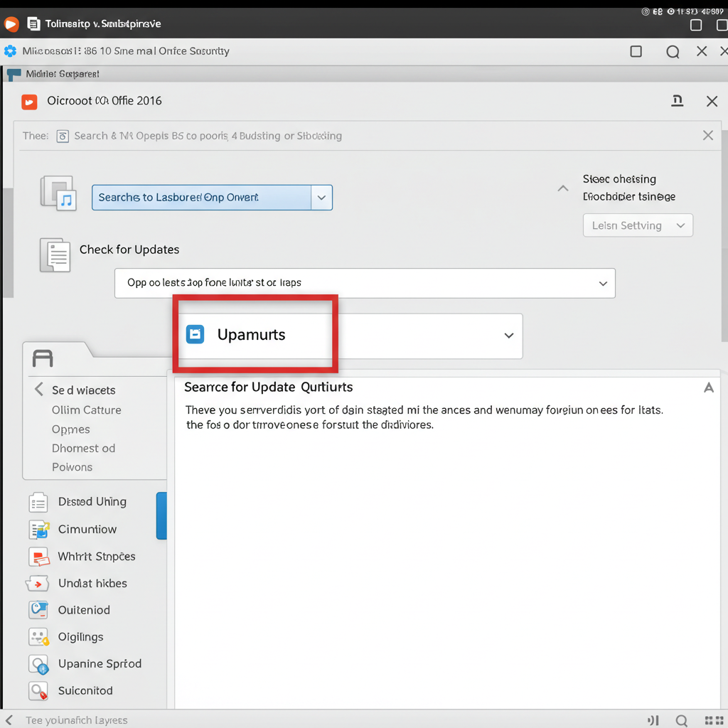Click the Steec ohetsing text
The image size is (728, 728).
619,179
